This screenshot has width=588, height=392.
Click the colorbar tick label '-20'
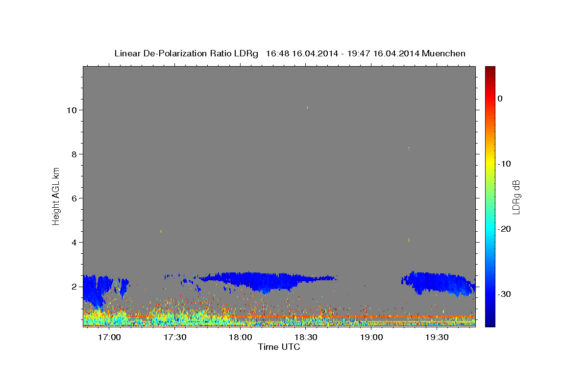click(x=505, y=229)
